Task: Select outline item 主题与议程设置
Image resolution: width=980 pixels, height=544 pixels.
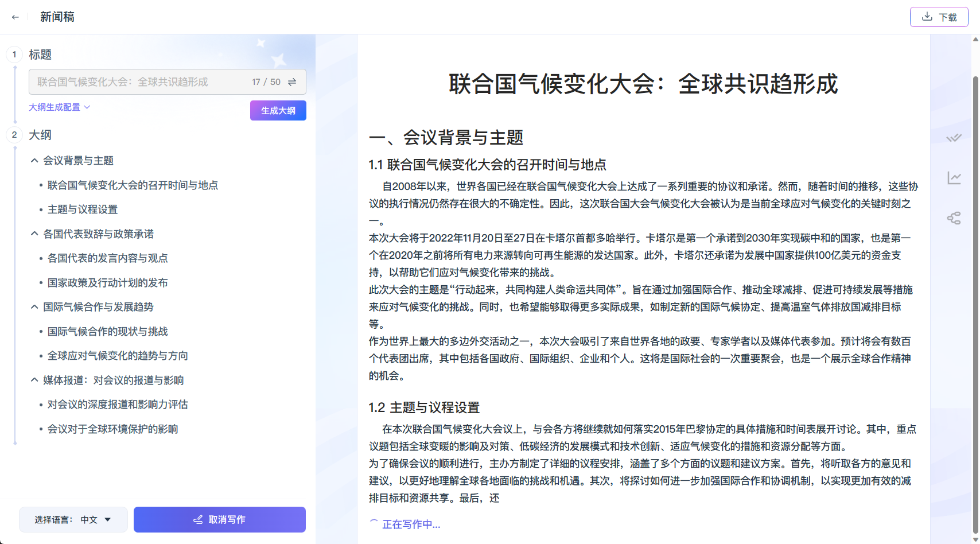Action: [x=83, y=209]
